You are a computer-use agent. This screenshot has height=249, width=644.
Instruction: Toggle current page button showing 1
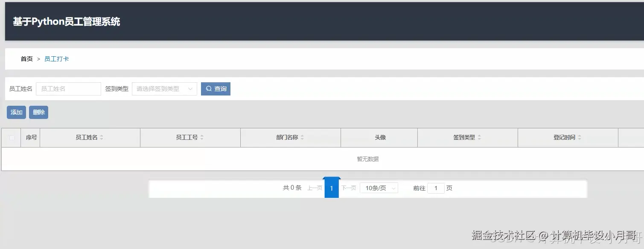(x=332, y=188)
